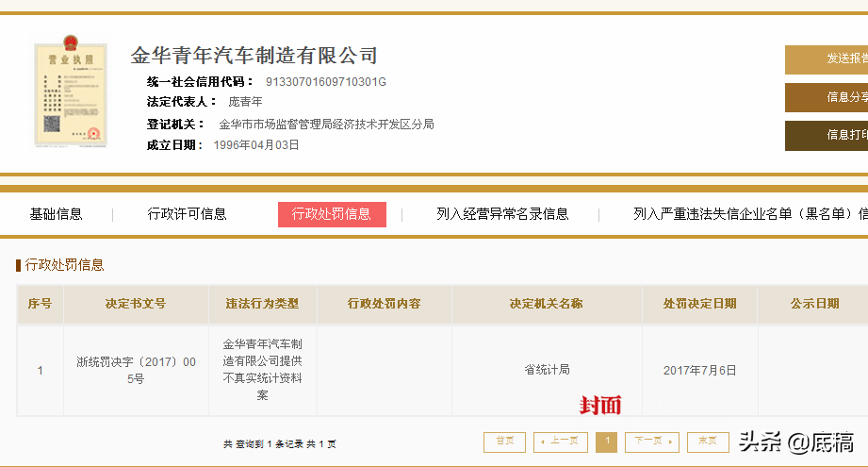Click the 决定书文号 column header
868x467 pixels.
pyautogui.click(x=136, y=304)
